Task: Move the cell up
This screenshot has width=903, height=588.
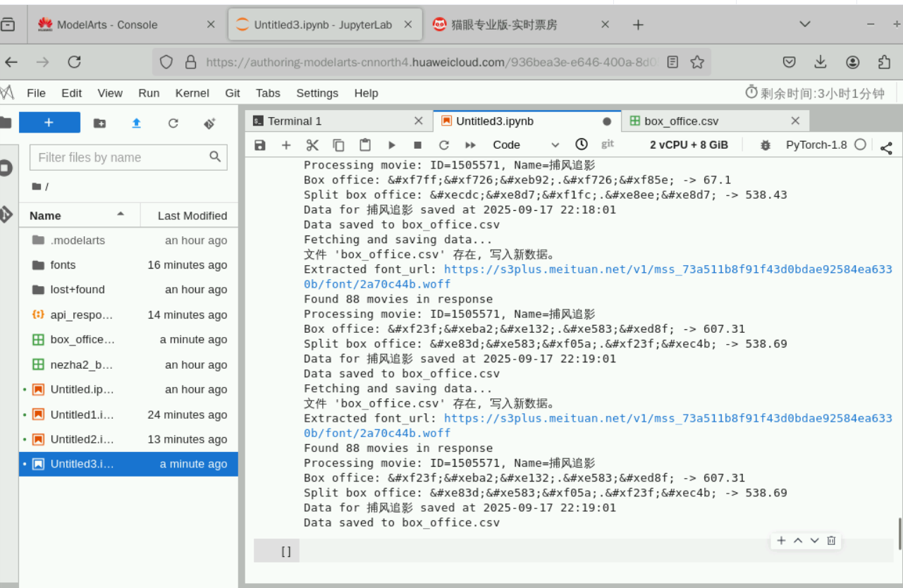Action: (x=798, y=541)
